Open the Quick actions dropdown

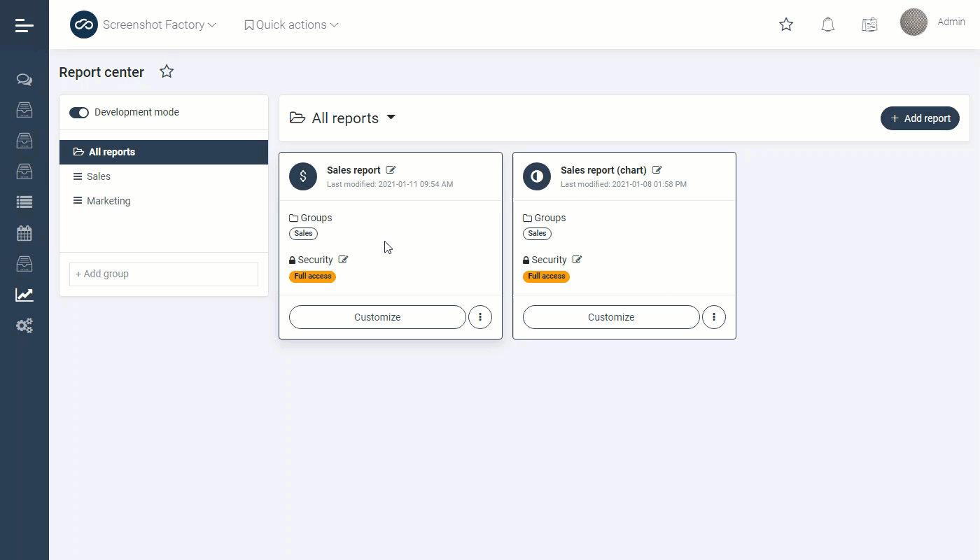pyautogui.click(x=291, y=25)
